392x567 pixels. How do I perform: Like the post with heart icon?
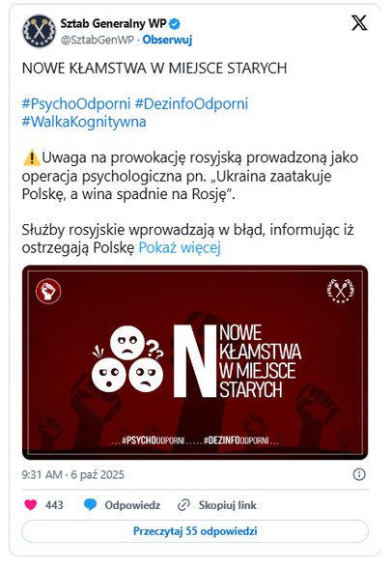[31, 504]
